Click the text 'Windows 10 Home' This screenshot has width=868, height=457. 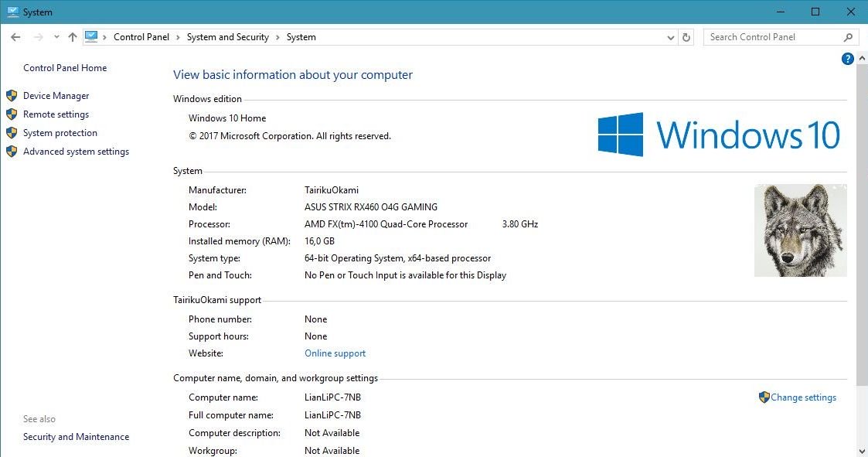tap(227, 118)
